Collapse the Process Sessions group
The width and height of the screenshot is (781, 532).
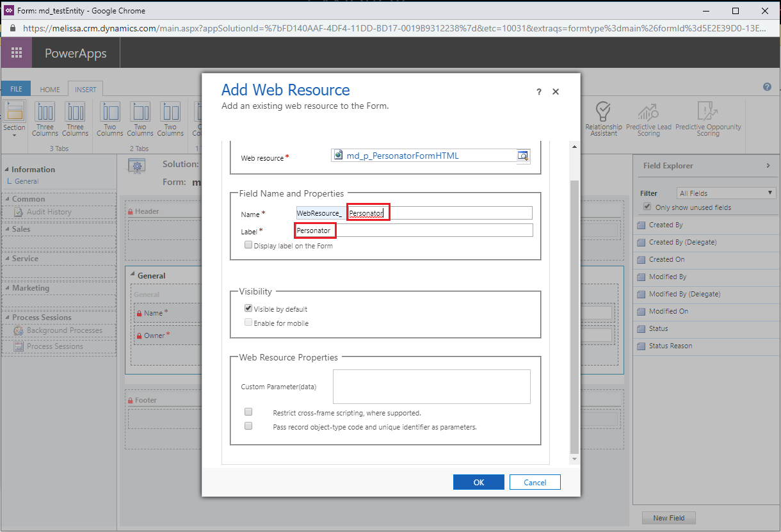pos(7,318)
